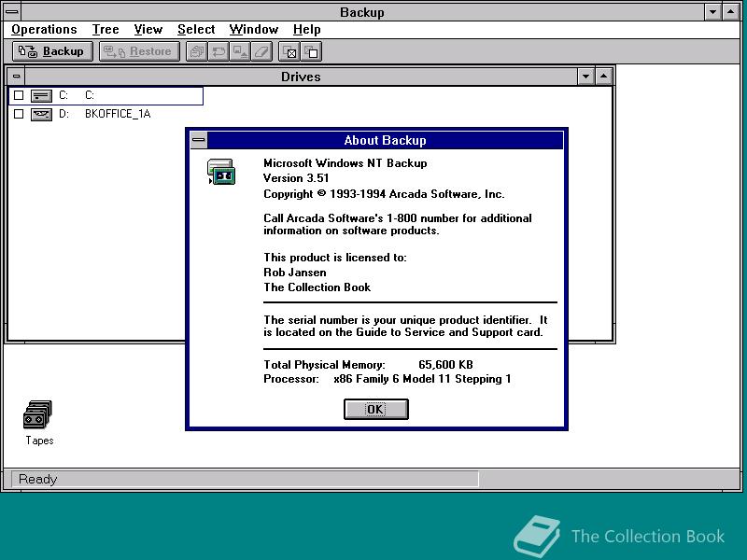The width and height of the screenshot is (747, 560).
Task: Click the Ready status bar text
Action: point(37,479)
